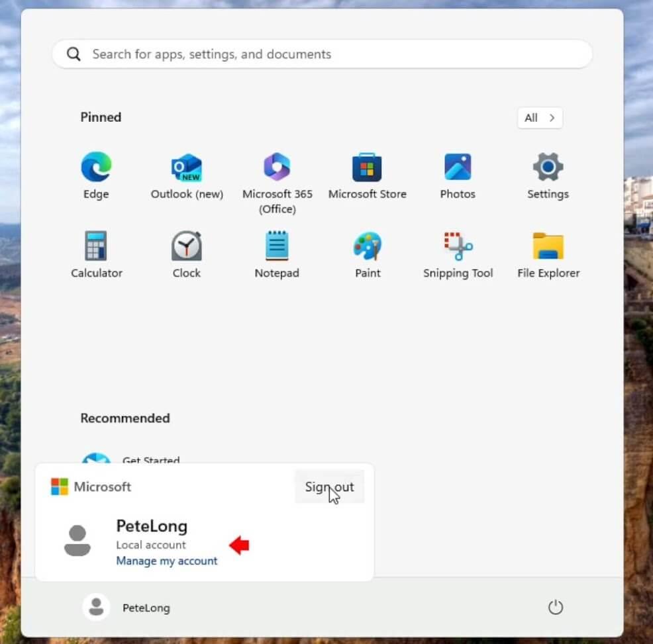Click the power button icon
The image size is (653, 644).
(x=556, y=608)
